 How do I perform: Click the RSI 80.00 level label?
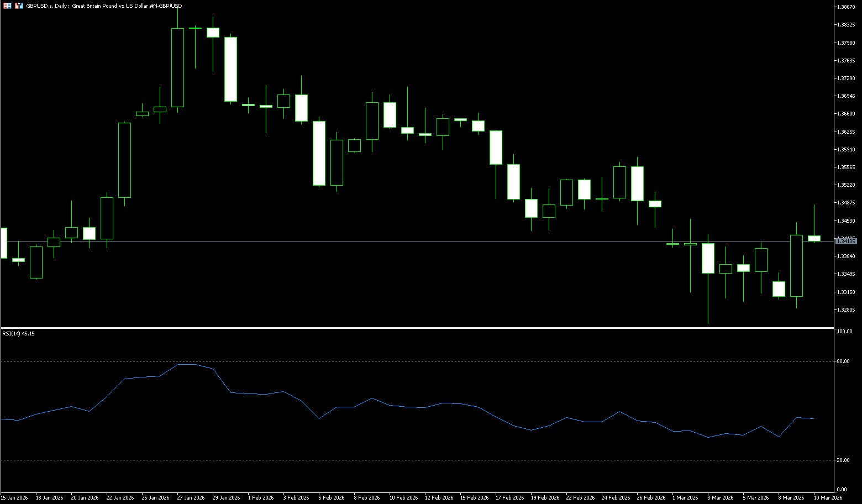[x=843, y=361]
